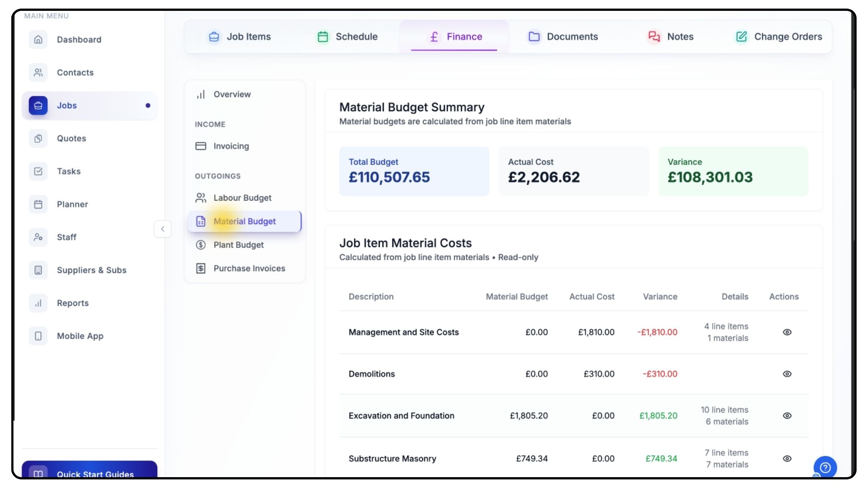Switch to the Schedule tab
The height and width of the screenshot is (488, 868).
pos(348,37)
